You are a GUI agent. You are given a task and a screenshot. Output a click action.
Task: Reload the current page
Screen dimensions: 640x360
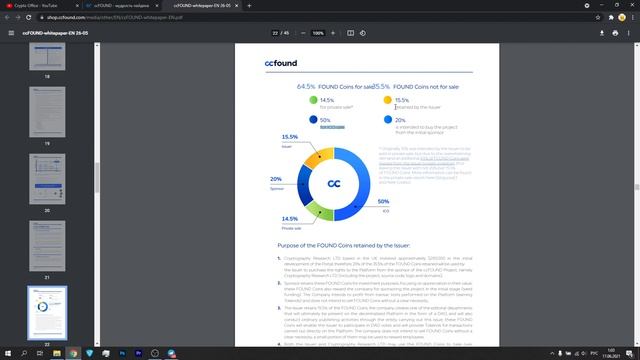[x=29, y=18]
